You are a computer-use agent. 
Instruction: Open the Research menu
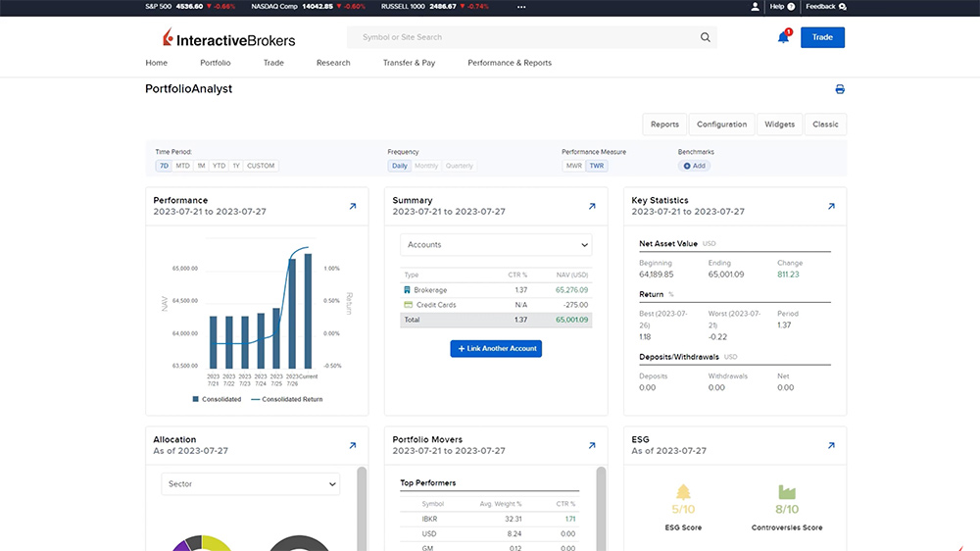tap(333, 63)
